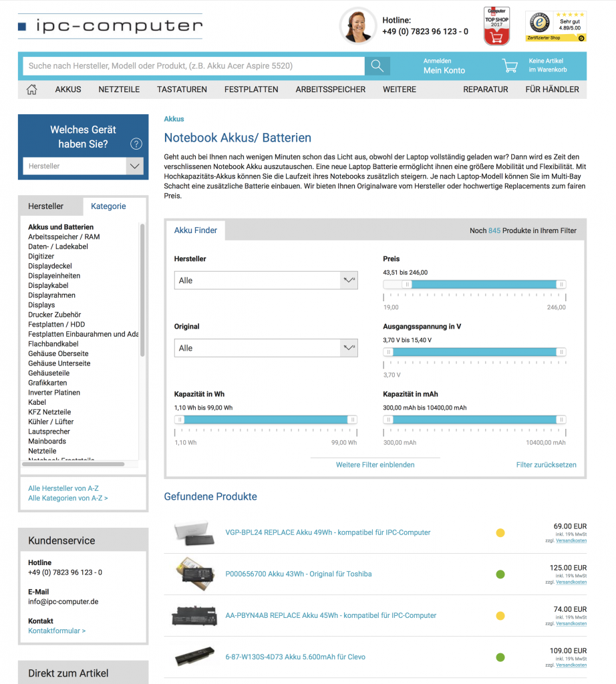The image size is (616, 684).
Task: Click the Preis slider maximum handle
Action: pos(561,285)
